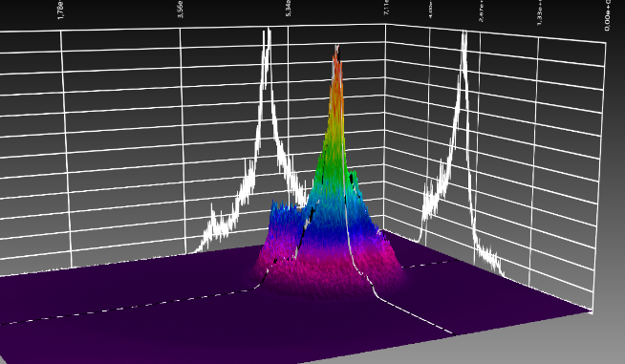Select the 0,00e+0 axis tick label
This screenshot has height=364, width=625.
click(607, 15)
